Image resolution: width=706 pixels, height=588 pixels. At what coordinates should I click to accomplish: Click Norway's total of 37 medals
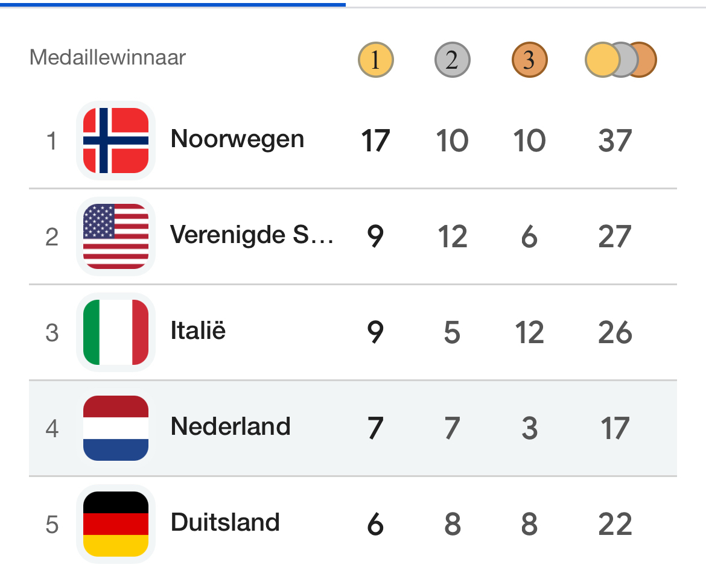(x=615, y=141)
